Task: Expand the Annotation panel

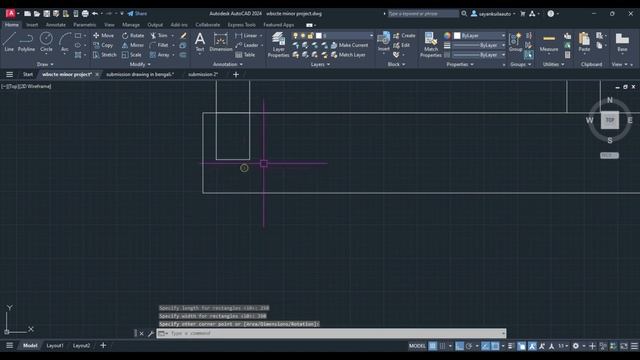Action: tap(228, 64)
